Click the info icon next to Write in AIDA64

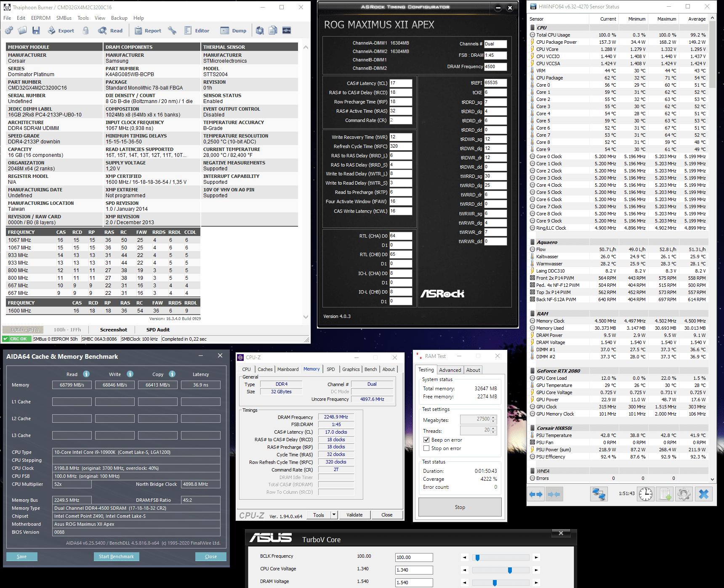(x=130, y=374)
